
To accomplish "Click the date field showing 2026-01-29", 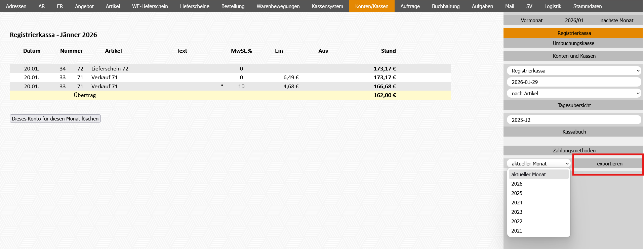I will tap(574, 82).
